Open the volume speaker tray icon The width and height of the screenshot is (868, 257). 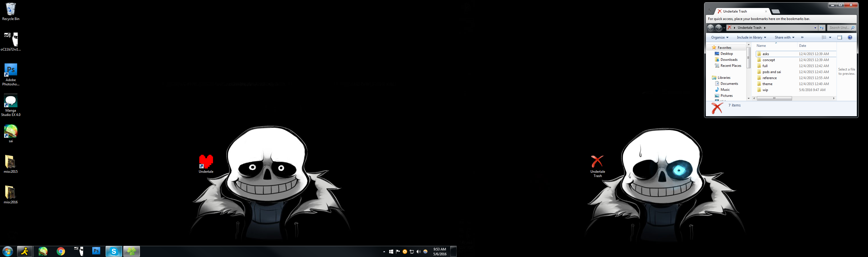coord(419,252)
